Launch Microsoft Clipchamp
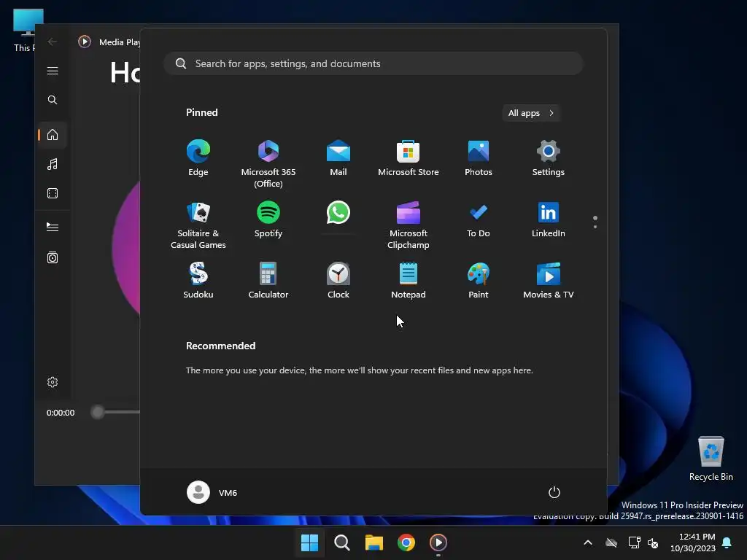This screenshot has width=747, height=560. [x=409, y=225]
